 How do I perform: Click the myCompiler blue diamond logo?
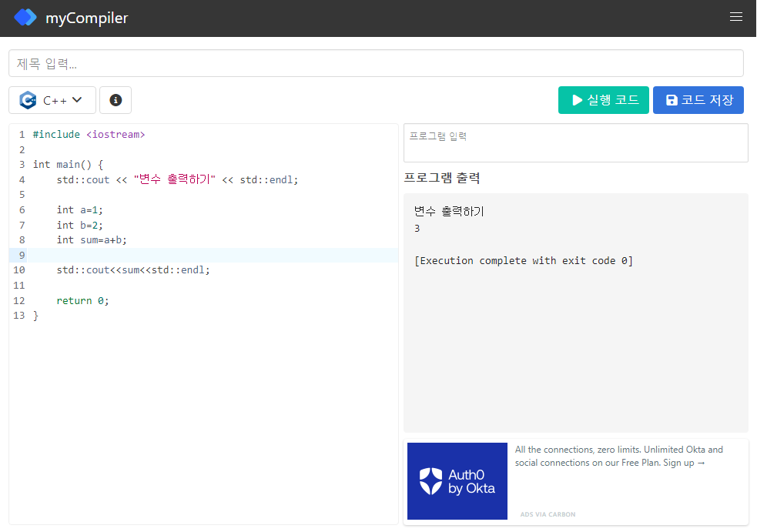click(25, 18)
